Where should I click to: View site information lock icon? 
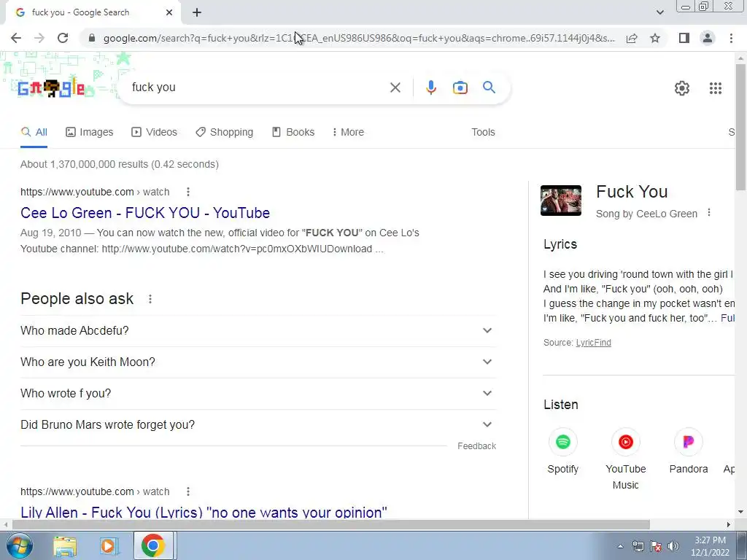pos(92,38)
